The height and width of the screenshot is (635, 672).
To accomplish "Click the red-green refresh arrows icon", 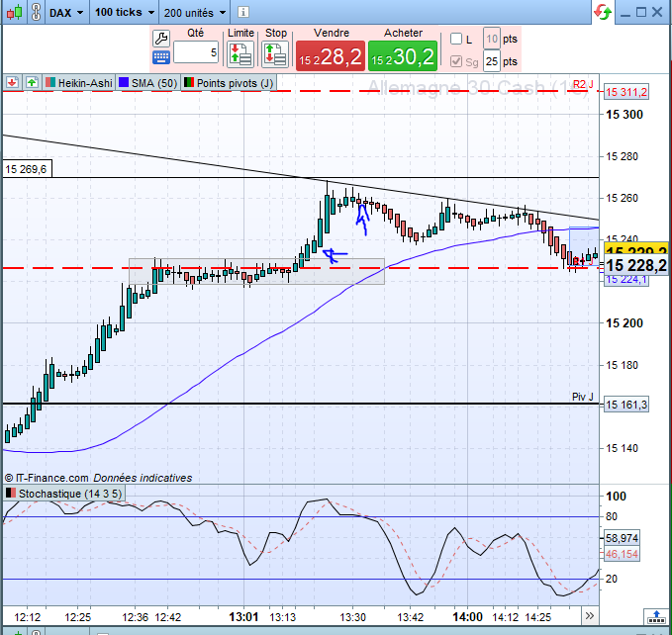I will point(603,12).
